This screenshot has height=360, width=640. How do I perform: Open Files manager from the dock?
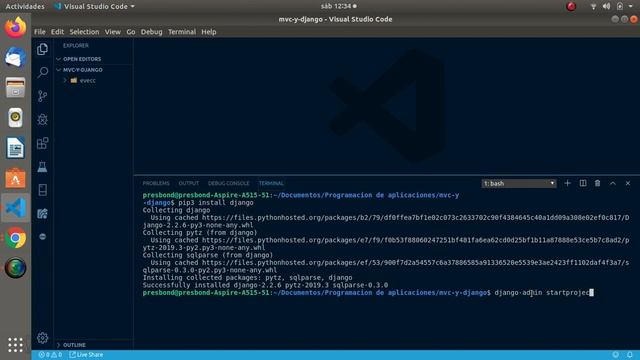coord(16,88)
